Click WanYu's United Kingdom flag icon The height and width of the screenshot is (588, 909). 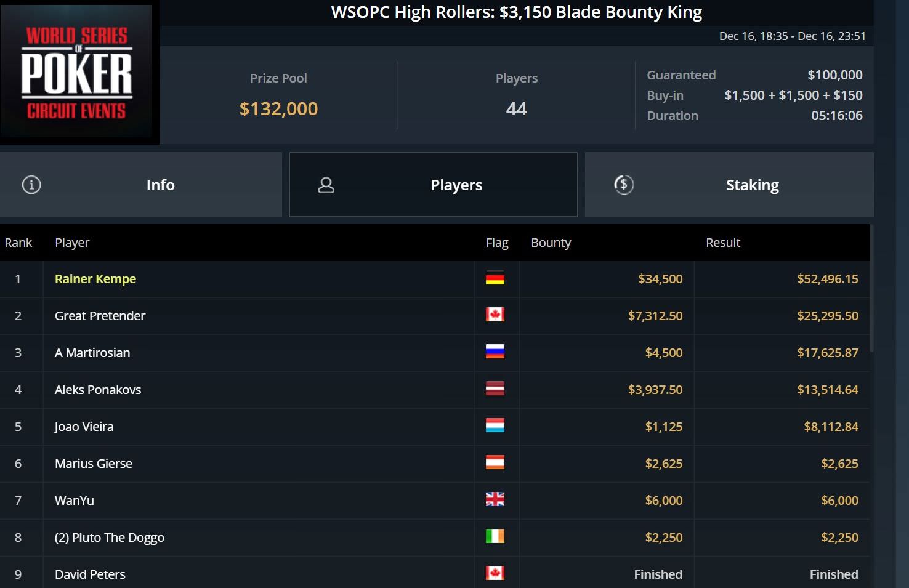click(x=495, y=500)
